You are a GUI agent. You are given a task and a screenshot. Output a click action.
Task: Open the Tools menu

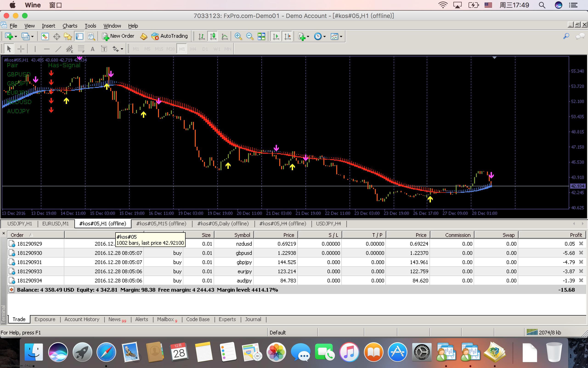coord(90,26)
